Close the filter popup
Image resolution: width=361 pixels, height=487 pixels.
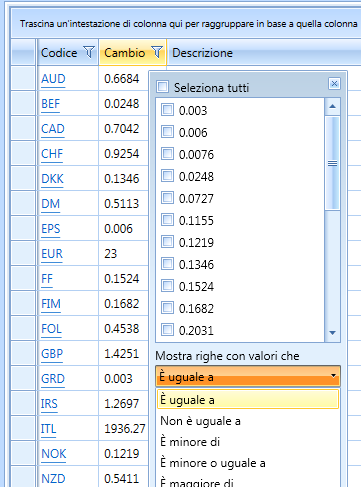click(334, 83)
